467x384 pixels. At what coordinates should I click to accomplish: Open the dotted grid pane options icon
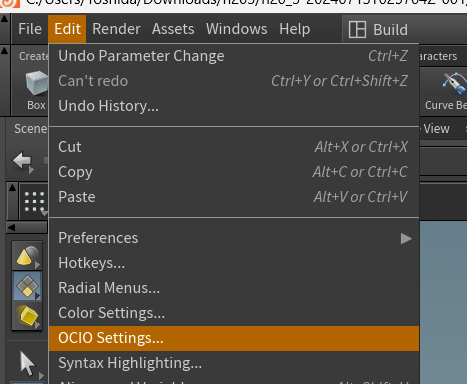[x=35, y=202]
